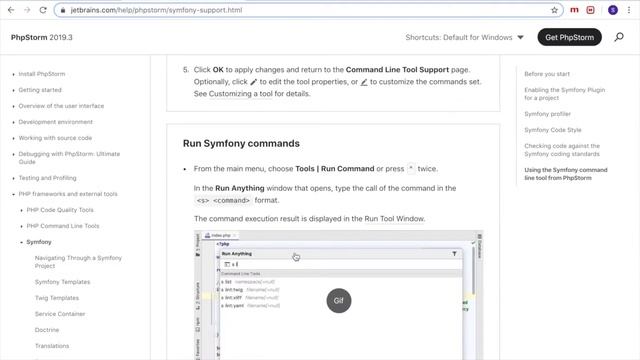Image resolution: width=640 pixels, height=360 pixels.
Task: Open the red square browser extension
Action: pos(590,10)
